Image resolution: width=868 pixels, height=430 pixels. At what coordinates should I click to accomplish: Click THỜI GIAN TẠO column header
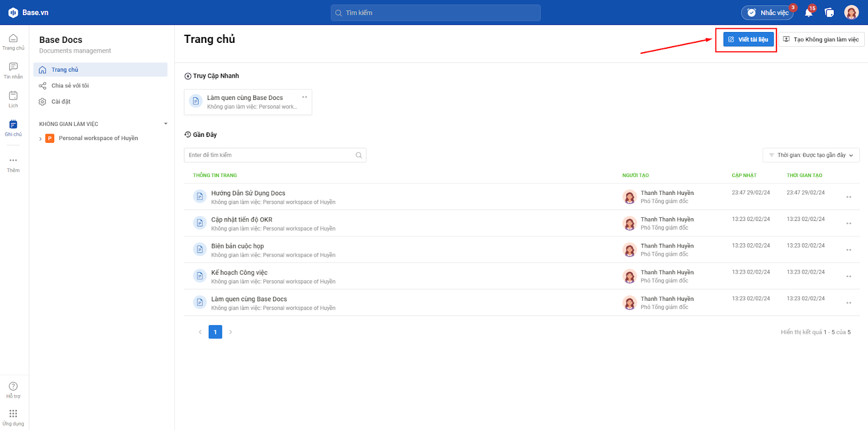pos(805,175)
